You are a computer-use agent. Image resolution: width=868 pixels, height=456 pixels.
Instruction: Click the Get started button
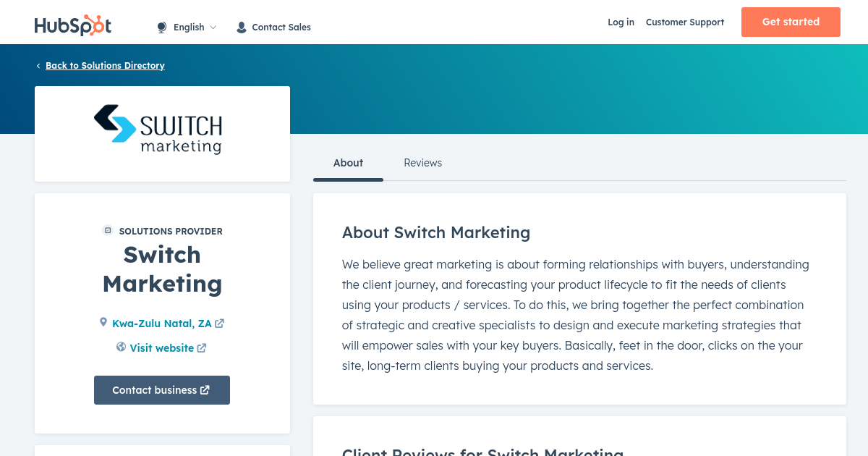[x=791, y=22]
